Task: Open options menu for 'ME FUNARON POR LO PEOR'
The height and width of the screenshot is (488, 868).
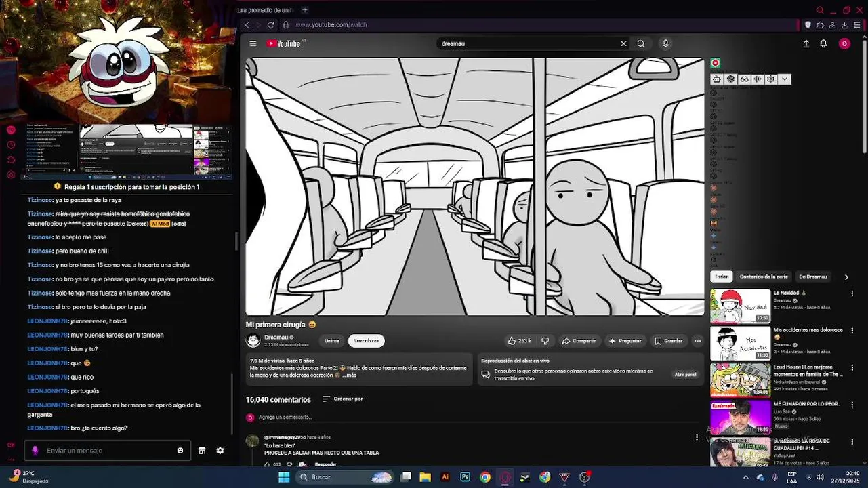Action: click(x=852, y=405)
